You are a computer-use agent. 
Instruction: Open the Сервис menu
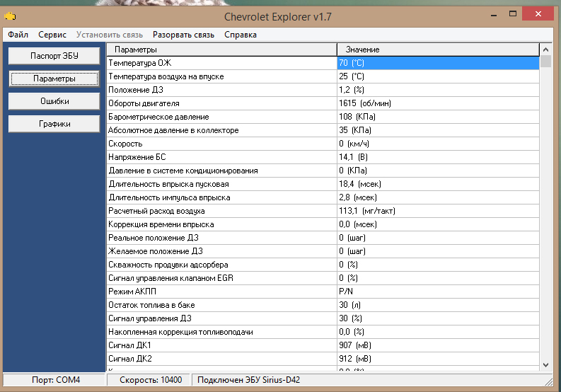tap(52, 35)
